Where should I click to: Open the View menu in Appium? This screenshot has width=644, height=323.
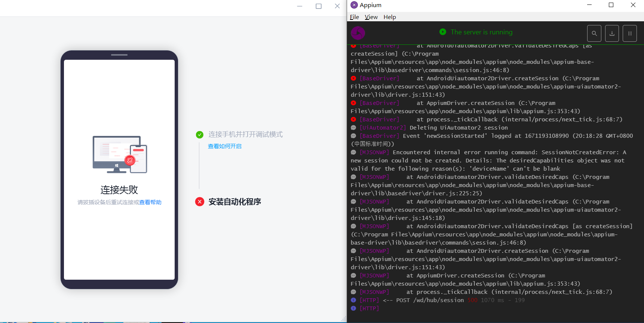371,17
